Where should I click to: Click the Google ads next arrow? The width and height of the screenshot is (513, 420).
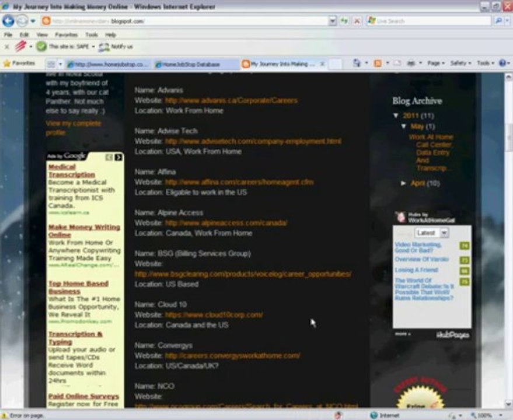pyautogui.click(x=118, y=157)
